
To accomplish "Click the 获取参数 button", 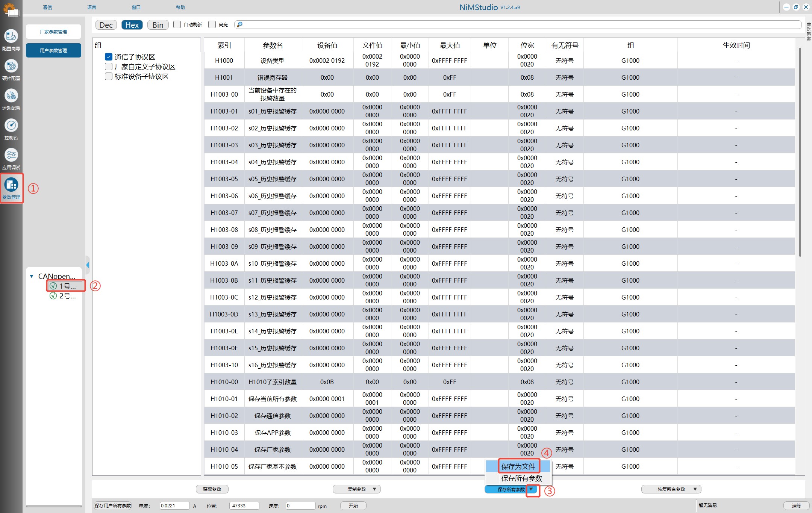I will coord(212,489).
